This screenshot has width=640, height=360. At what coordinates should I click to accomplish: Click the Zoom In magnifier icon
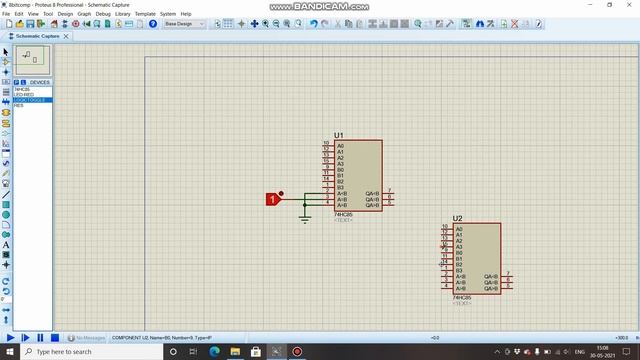pos(265,24)
